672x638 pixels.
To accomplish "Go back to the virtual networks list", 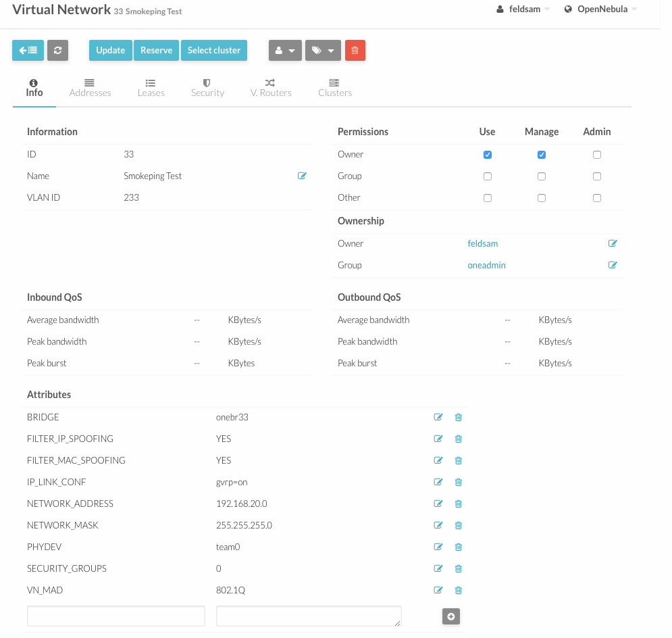I will coord(28,50).
